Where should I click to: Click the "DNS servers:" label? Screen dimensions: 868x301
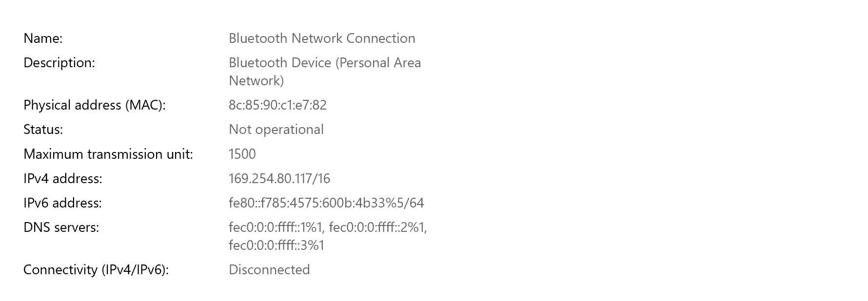[61, 227]
